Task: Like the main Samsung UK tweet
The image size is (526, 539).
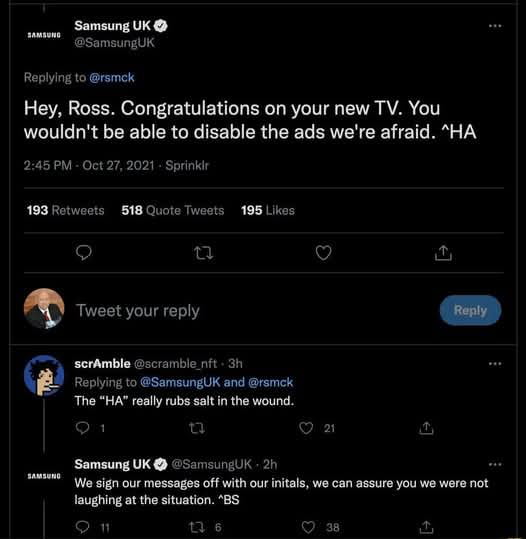Action: [x=323, y=253]
